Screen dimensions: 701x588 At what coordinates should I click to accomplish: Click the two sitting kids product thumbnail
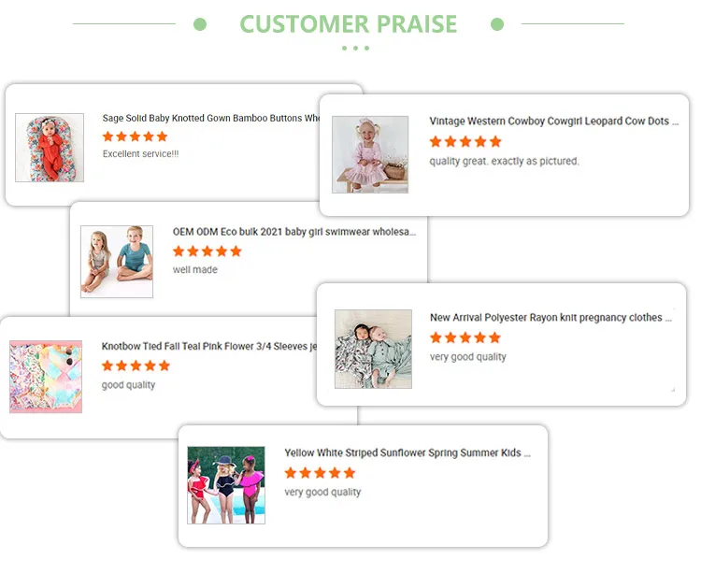(117, 262)
